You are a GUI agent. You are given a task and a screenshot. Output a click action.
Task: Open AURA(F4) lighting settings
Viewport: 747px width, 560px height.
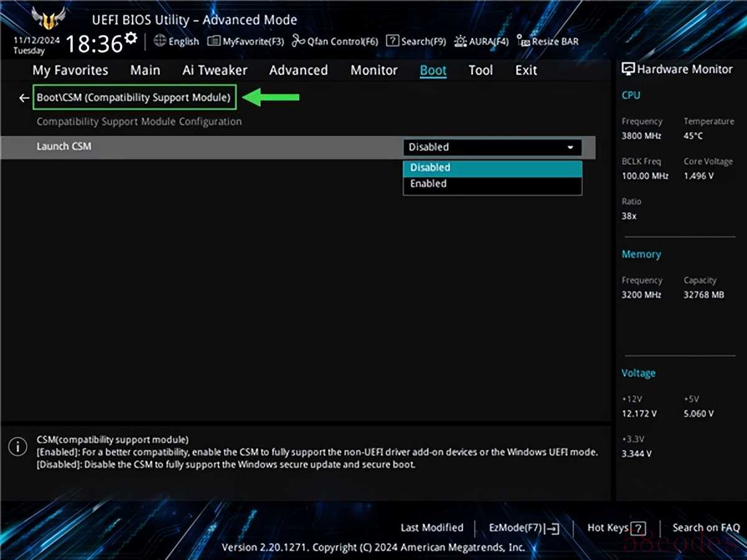coord(481,42)
